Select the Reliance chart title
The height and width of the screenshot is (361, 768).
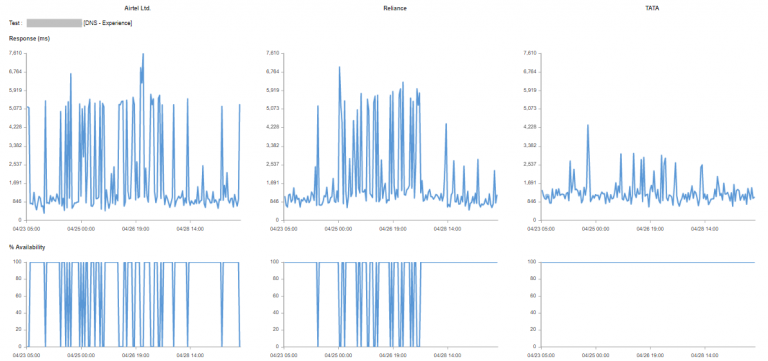tap(394, 9)
